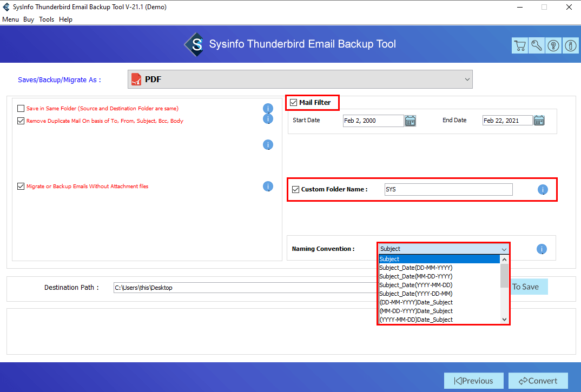Click the naming list scrollbar down arrow
Image resolution: width=581 pixels, height=392 pixels.
(x=505, y=320)
